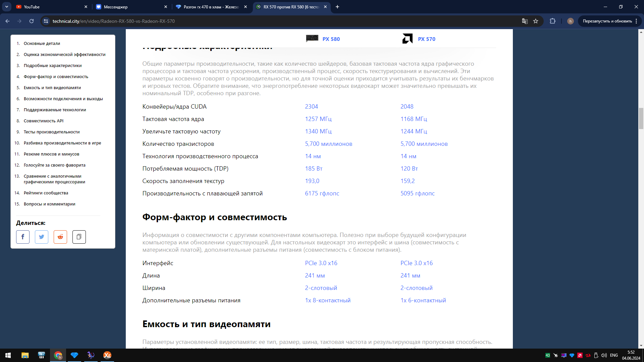The image size is (644, 362).
Task: Go back with browser back arrow
Action: 7,21
